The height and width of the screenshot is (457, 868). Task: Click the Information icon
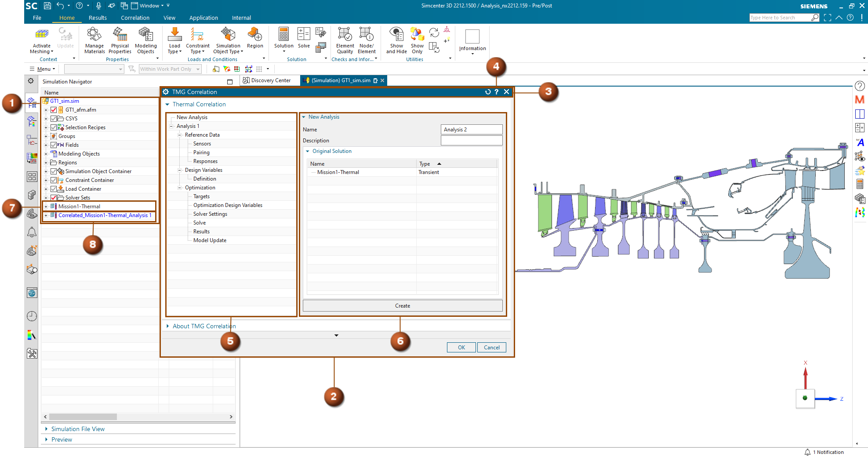tap(472, 36)
